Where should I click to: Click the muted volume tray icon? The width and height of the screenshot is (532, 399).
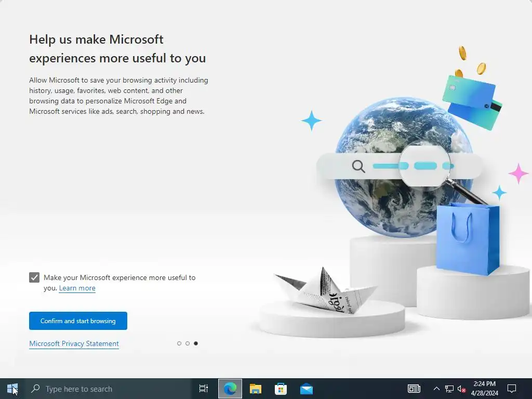(x=461, y=389)
